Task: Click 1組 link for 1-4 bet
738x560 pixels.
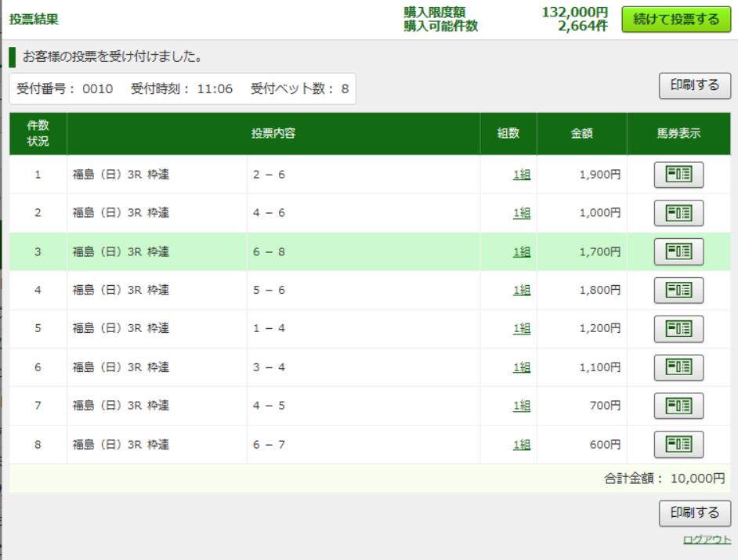Action: (x=522, y=328)
